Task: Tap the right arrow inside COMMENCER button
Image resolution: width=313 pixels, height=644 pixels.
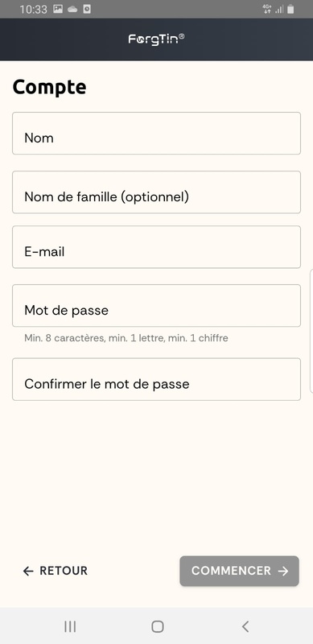Action: point(283,571)
